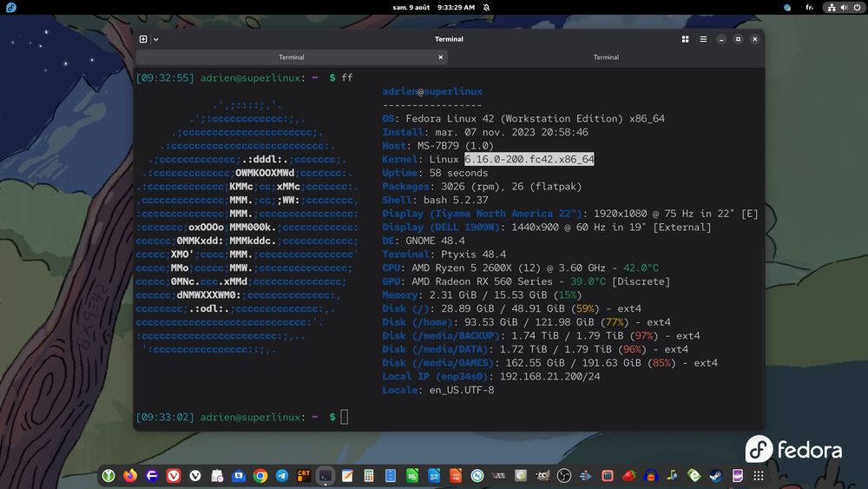
Task: Click the 'Display (DELL 1909W)' label
Action: (441, 227)
